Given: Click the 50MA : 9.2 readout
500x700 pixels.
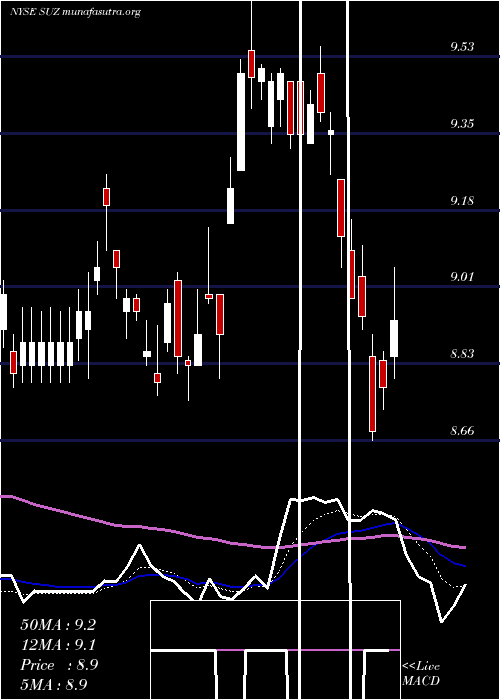Looking at the screenshot, I should click(x=58, y=625).
